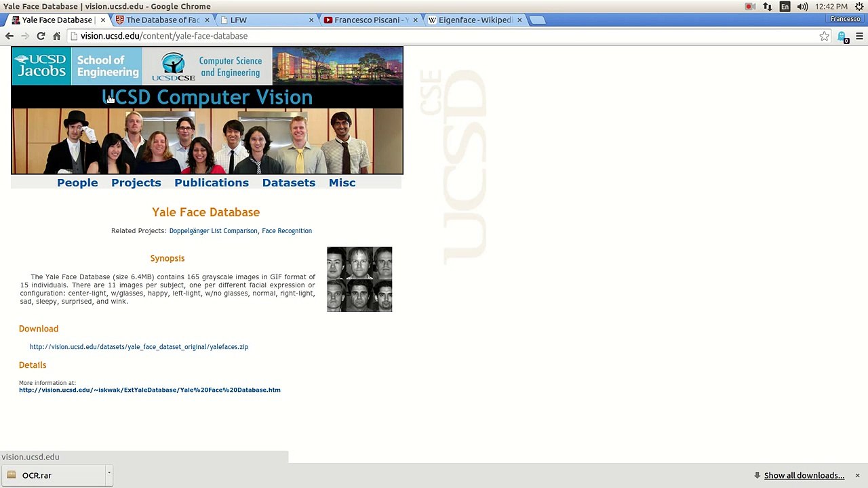
Task: Click the lab group photo banner
Action: click(207, 141)
